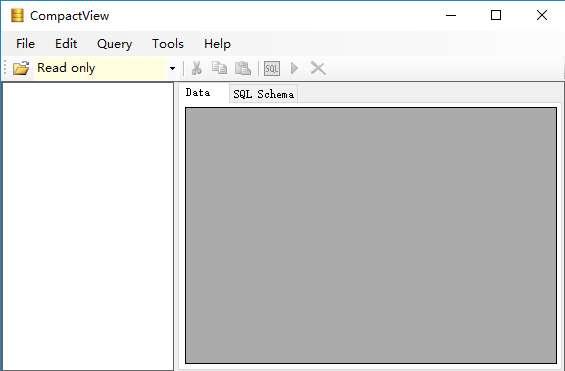Screen dimensions: 565x371
Task: Click the gray data grid area
Action: tap(371, 235)
